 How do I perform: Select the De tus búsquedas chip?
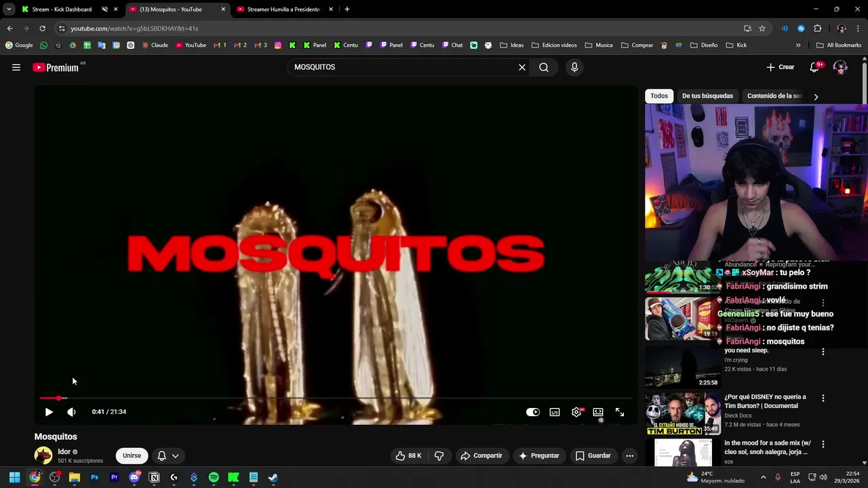point(707,96)
